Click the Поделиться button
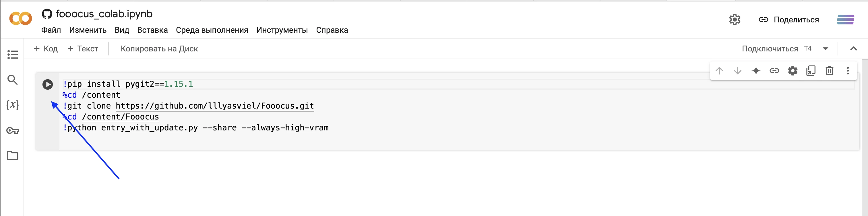This screenshot has height=216, width=868. pyautogui.click(x=789, y=20)
